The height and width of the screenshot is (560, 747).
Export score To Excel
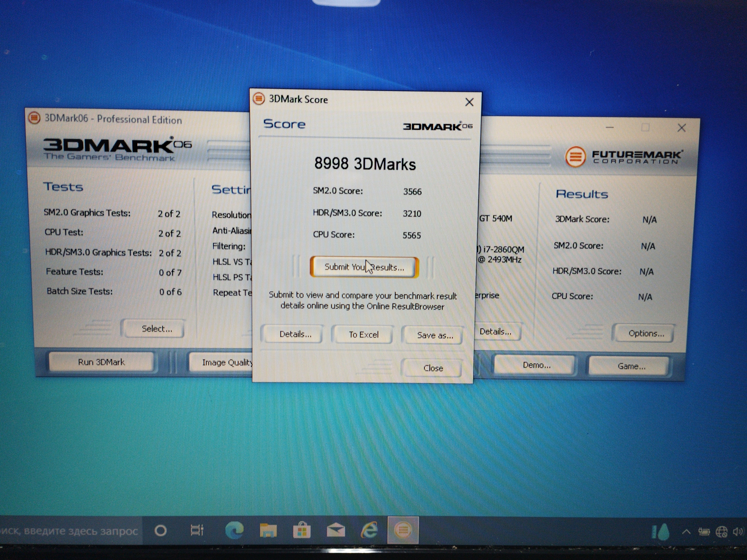pos(363,334)
